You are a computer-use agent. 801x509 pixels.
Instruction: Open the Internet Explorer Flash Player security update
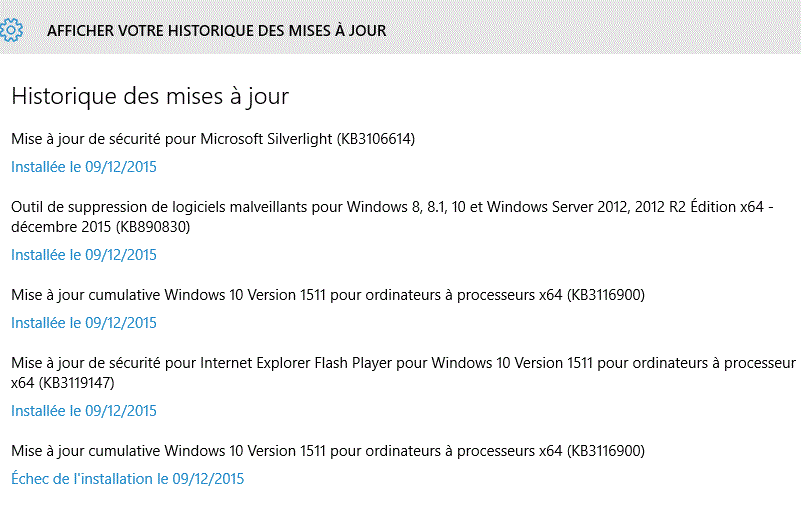(404, 373)
